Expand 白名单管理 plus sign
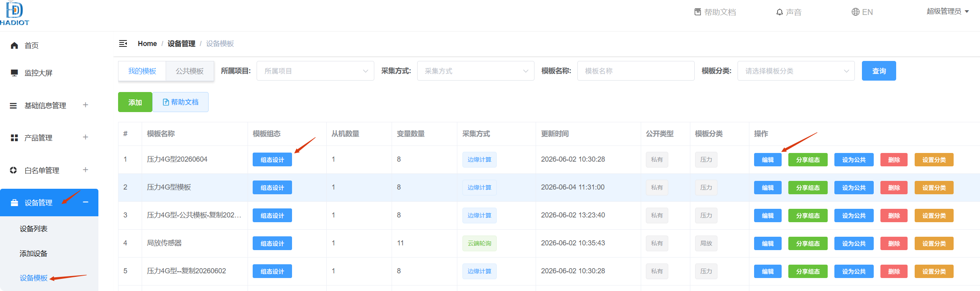The image size is (980, 291). click(x=85, y=170)
